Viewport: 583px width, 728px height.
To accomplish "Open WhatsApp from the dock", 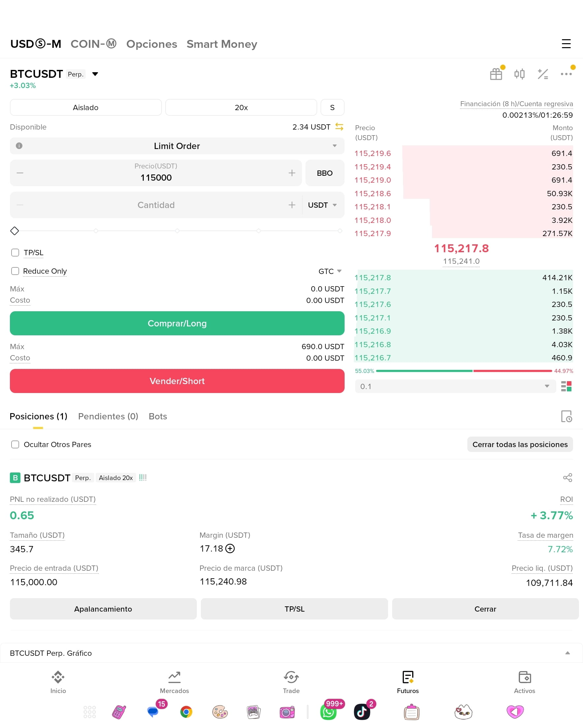I will coord(328,712).
